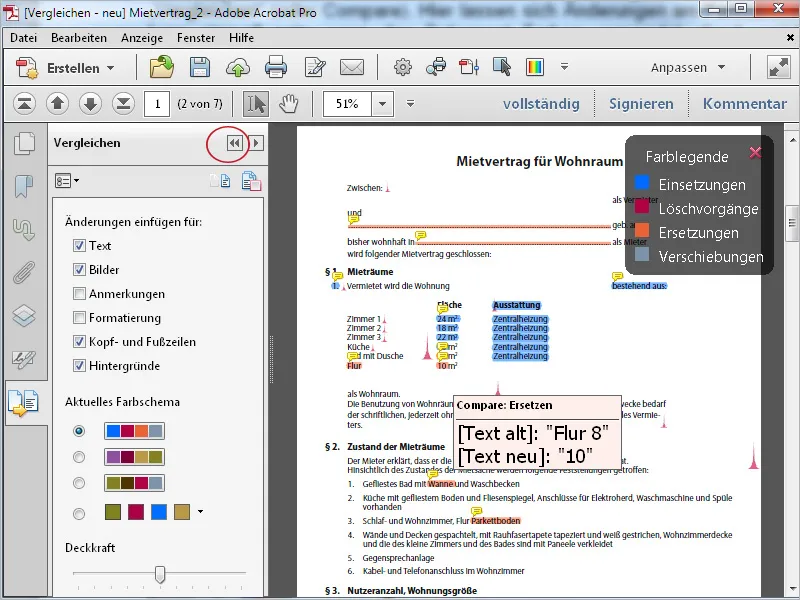Click the blue custom color swatch
The image size is (800, 600).
coord(159,512)
